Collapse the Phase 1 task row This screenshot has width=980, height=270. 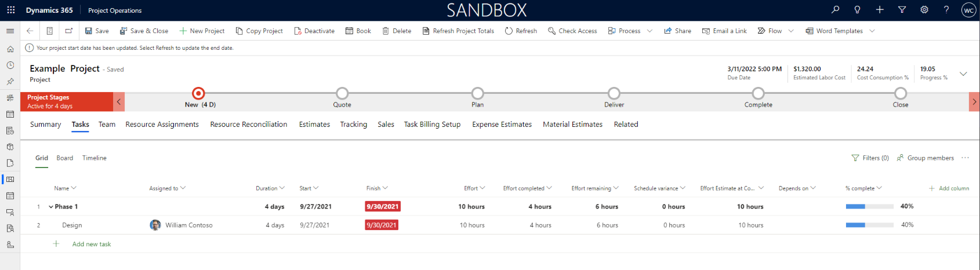(51, 207)
